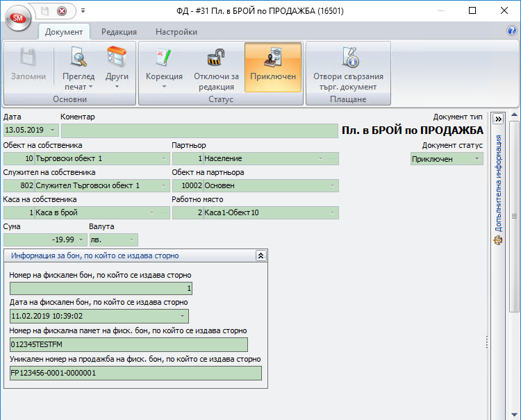
Task: Open the Документ статус dropdown
Action: 477,159
